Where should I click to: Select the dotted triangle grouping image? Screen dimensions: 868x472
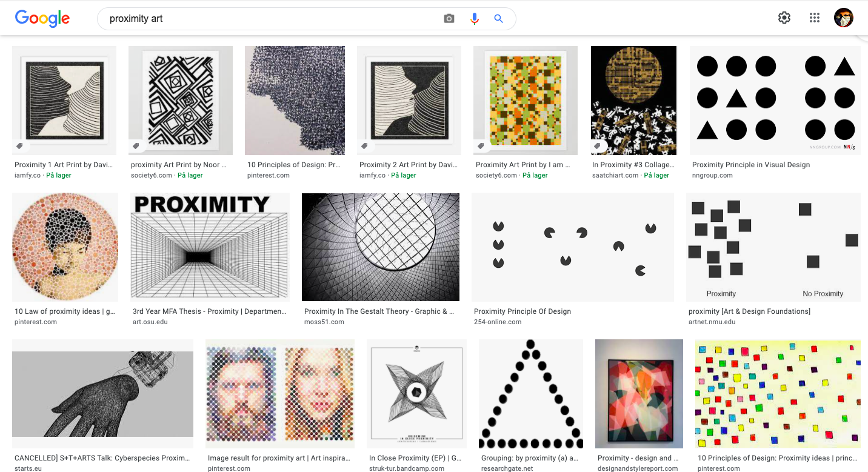530,394
